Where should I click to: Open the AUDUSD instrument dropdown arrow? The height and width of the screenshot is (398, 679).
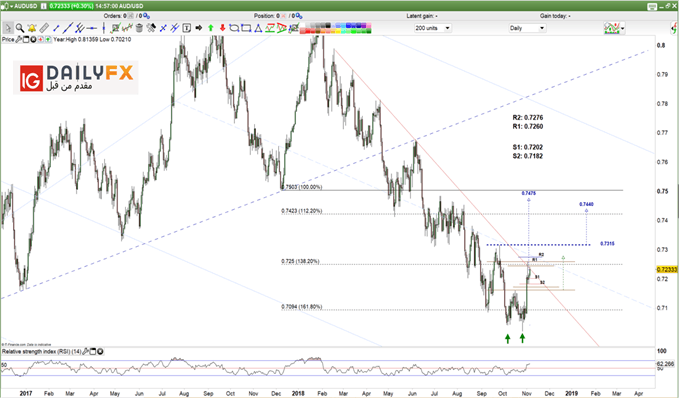(12, 6)
